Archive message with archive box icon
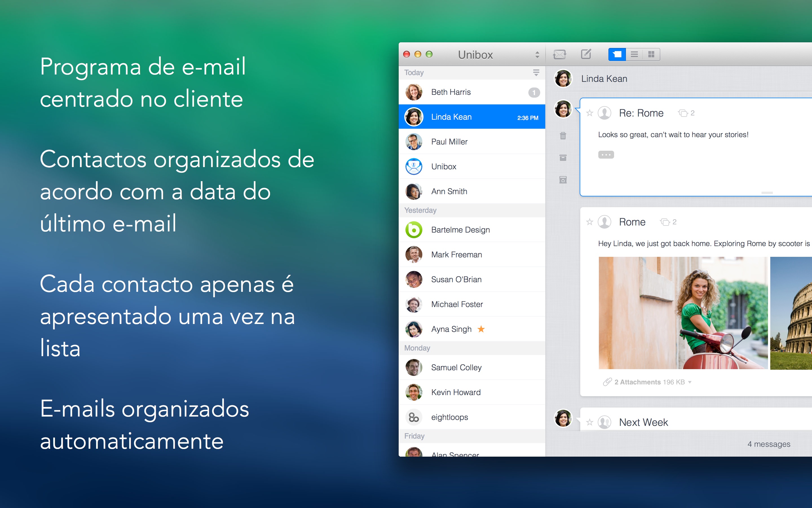The height and width of the screenshot is (508, 812). [x=563, y=157]
